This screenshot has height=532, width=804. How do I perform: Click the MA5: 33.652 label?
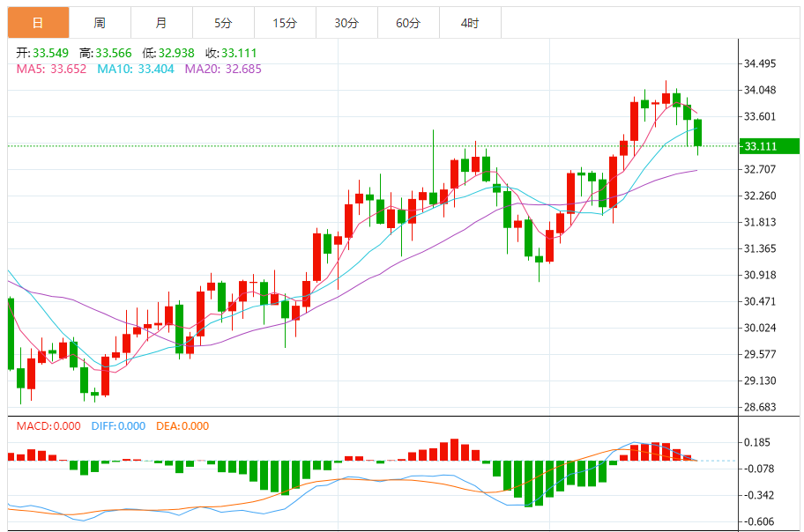51,70
